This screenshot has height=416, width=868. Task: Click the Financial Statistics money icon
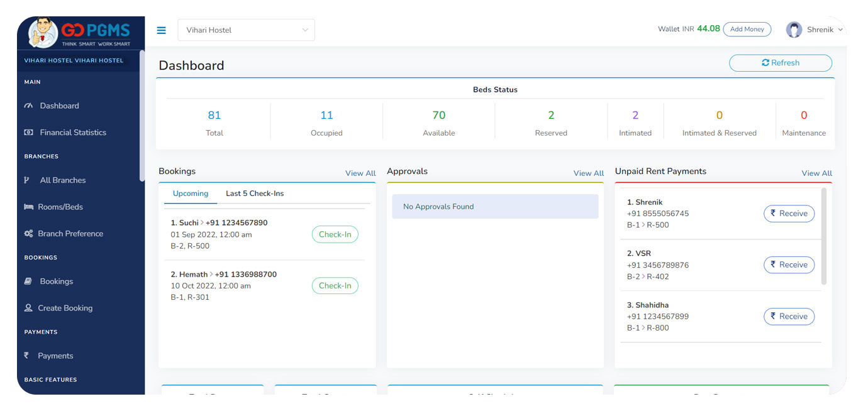tap(28, 133)
